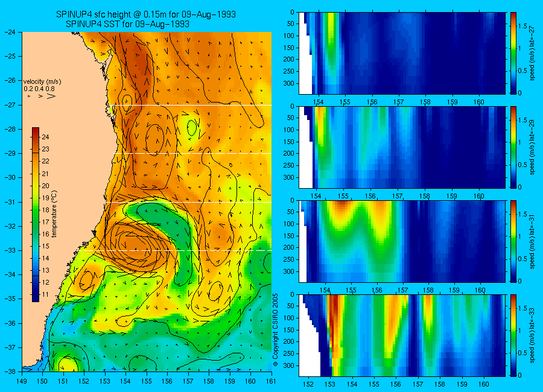Select the lat=-29 speed cross-section panel

[402, 147]
